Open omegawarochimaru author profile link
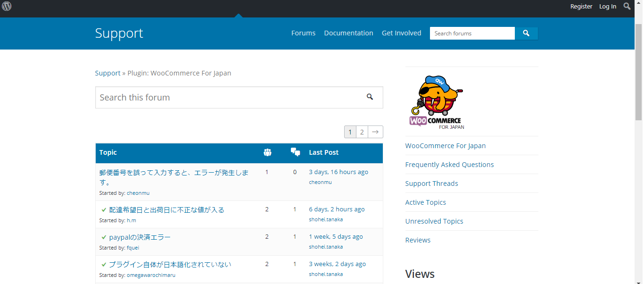This screenshot has width=644, height=284. click(x=151, y=275)
